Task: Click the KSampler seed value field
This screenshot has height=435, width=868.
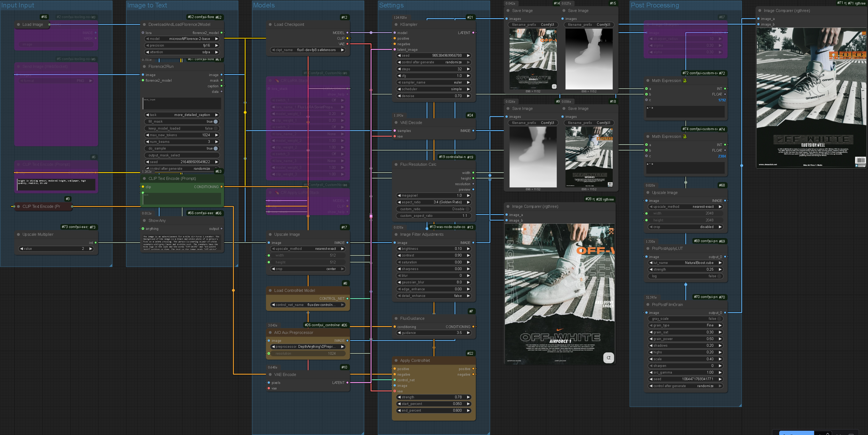Action: coord(433,56)
